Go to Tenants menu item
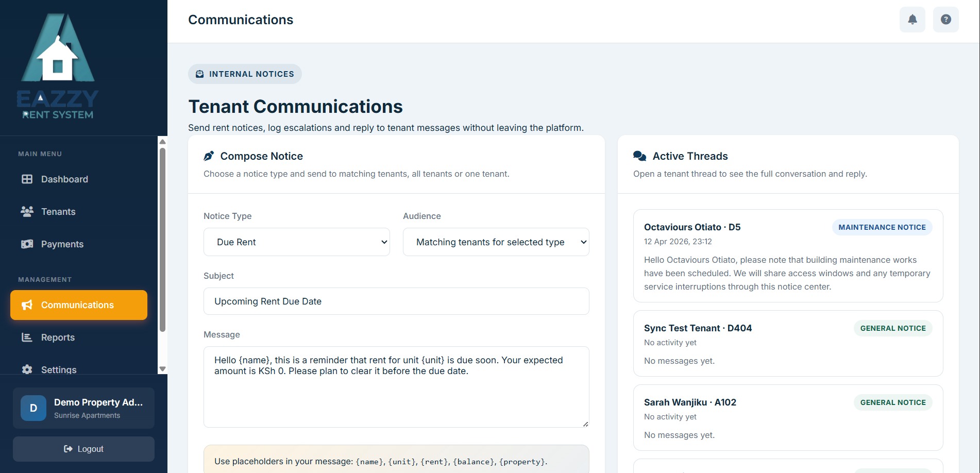 pos(79,212)
